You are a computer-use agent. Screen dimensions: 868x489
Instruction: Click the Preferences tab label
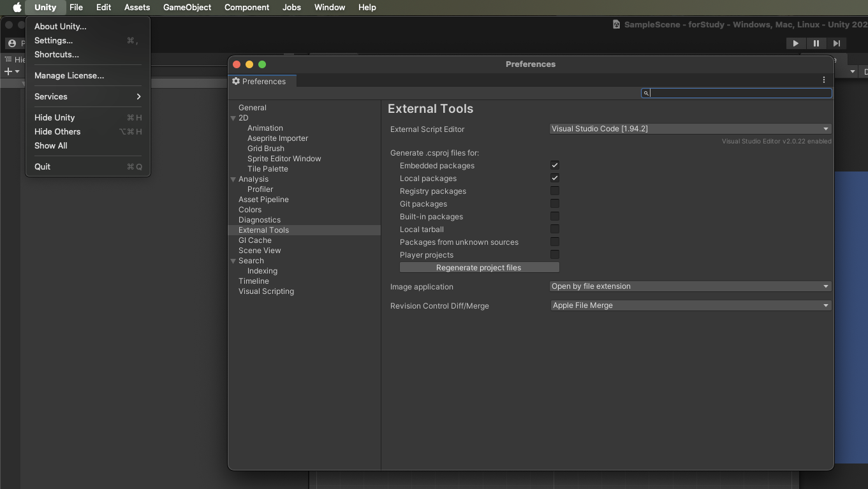pyautogui.click(x=264, y=82)
